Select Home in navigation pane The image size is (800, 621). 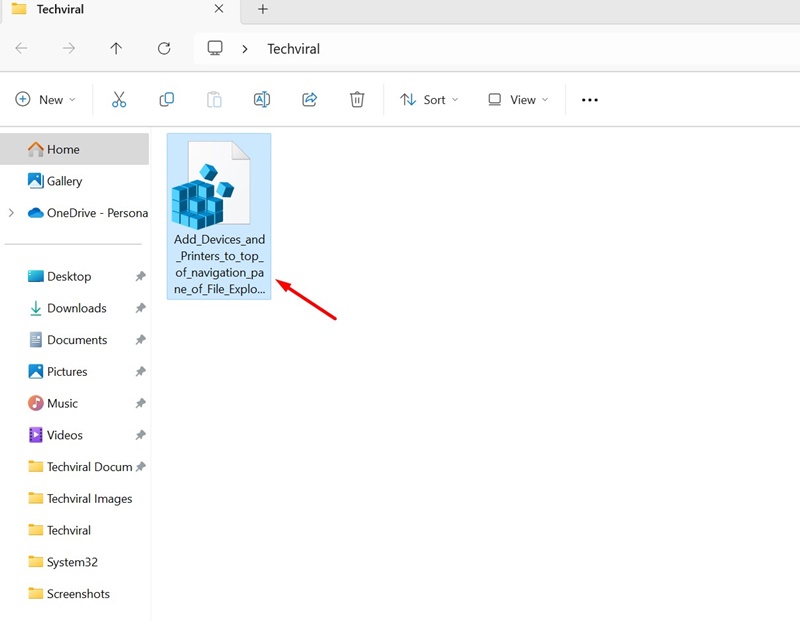[x=74, y=149]
